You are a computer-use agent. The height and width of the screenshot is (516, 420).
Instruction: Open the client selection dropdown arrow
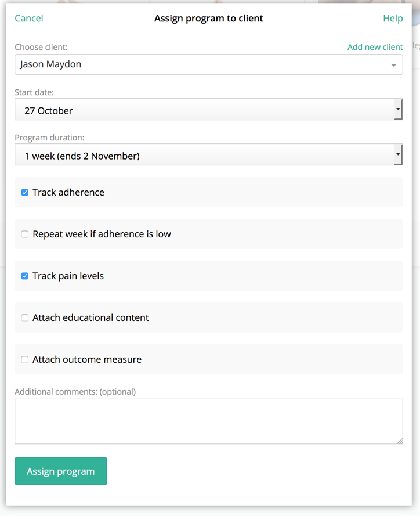click(x=395, y=64)
